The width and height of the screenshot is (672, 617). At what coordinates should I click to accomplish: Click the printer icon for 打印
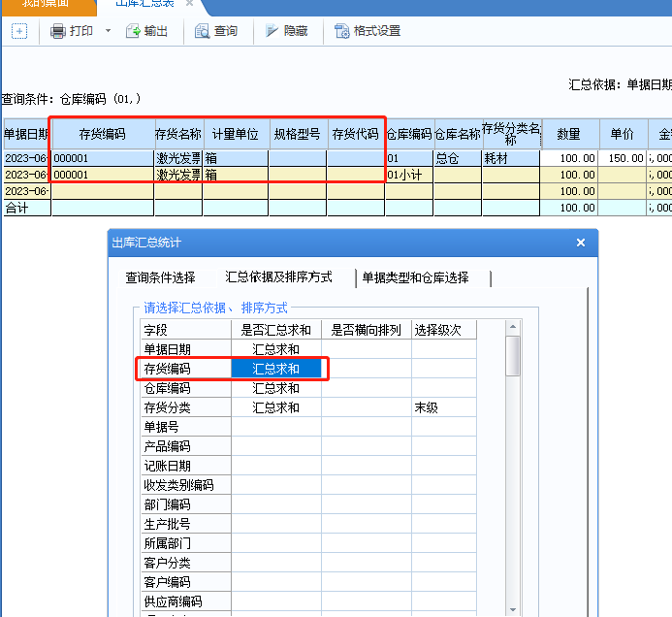click(x=58, y=31)
